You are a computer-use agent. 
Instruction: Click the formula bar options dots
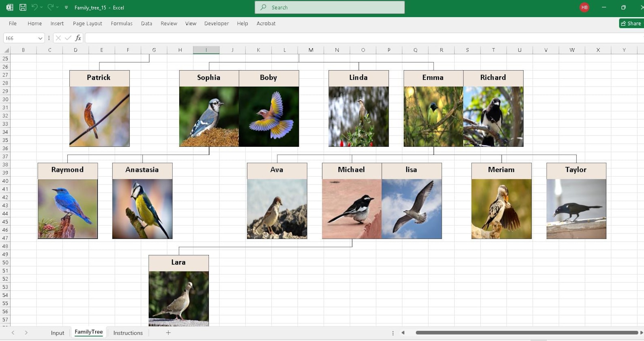49,38
